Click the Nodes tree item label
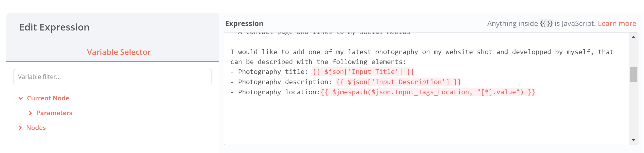This screenshot has width=644, height=153. pos(36,128)
